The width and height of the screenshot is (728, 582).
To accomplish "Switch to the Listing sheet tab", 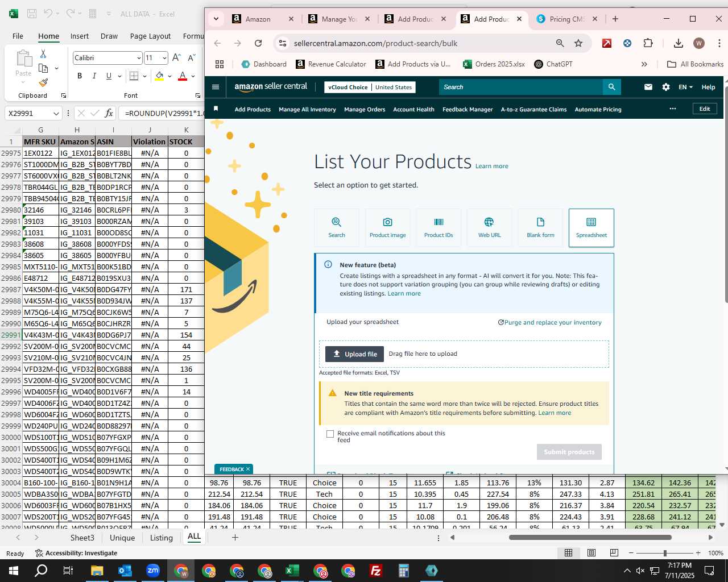I will coord(161,538).
